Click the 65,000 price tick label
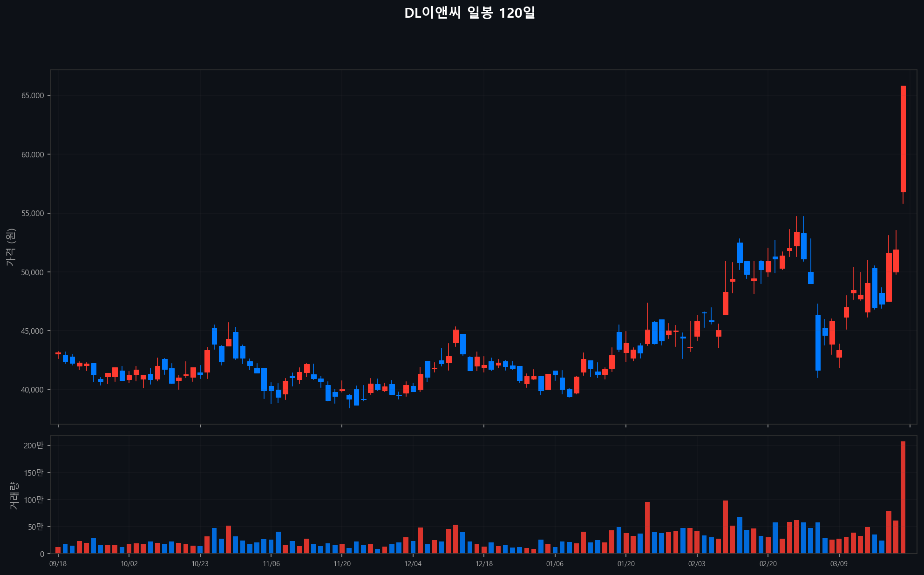This screenshot has width=924, height=575. [x=33, y=96]
